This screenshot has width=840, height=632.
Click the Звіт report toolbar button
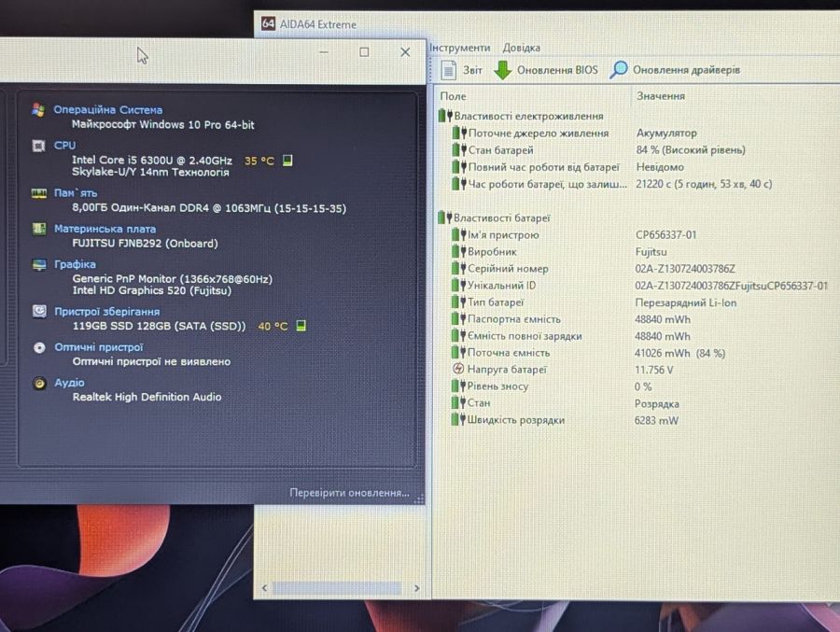tap(461, 70)
